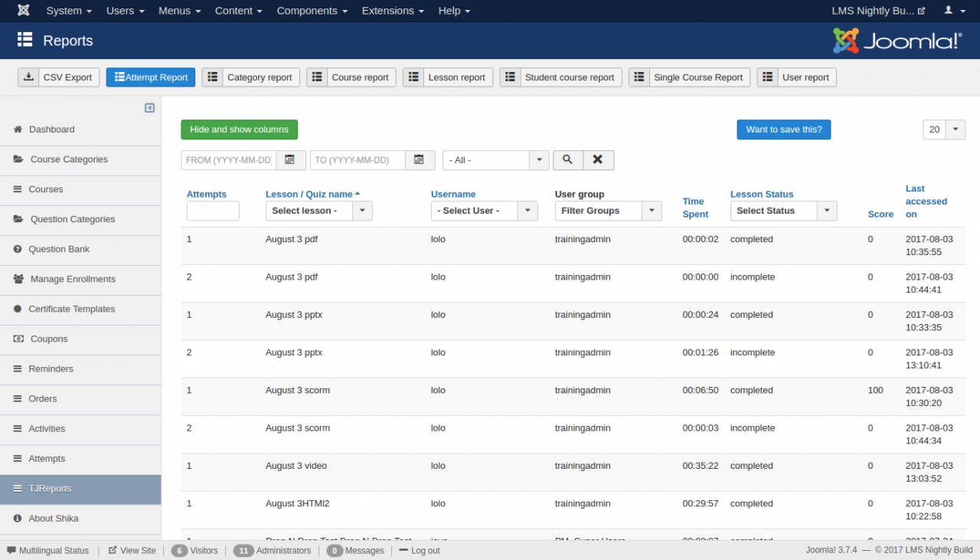Expand the Select Status dropdown
980x560 pixels.
point(782,211)
